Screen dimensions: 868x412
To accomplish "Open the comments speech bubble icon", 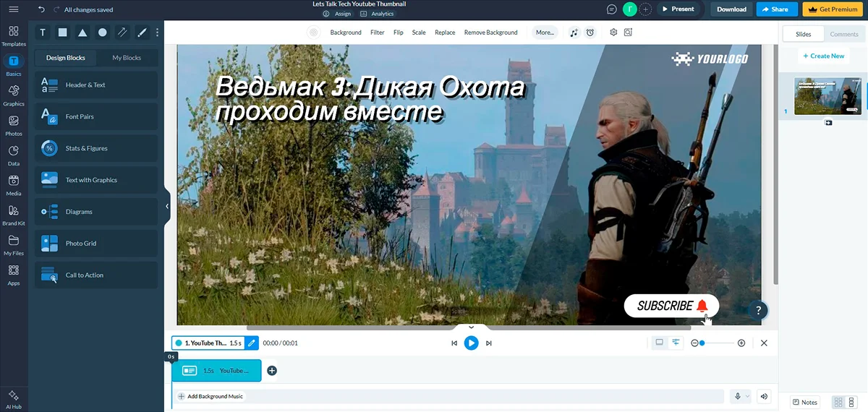I will (x=612, y=9).
